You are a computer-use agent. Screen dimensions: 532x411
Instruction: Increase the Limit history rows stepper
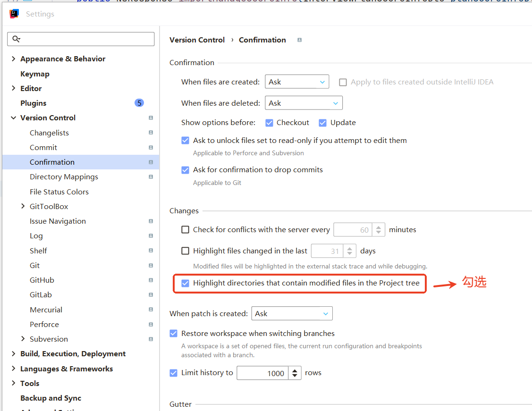(x=295, y=370)
